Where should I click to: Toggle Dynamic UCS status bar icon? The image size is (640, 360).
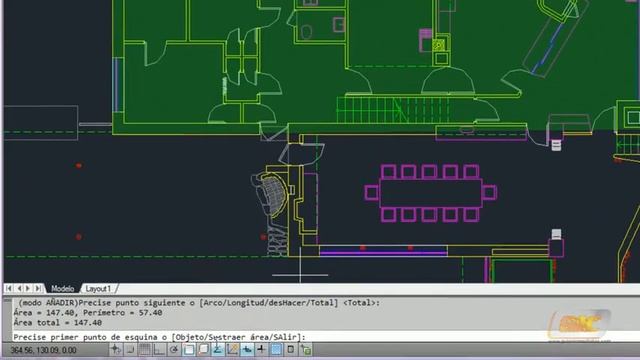point(233,350)
